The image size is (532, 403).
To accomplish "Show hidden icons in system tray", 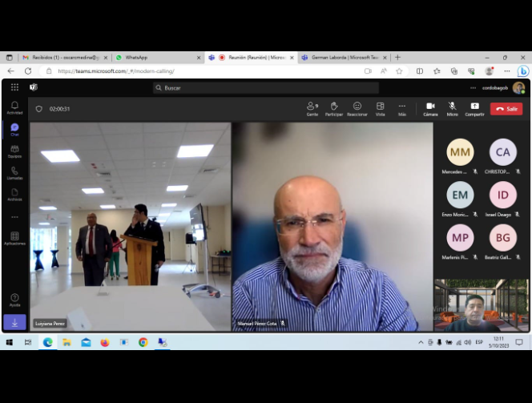I will click(x=421, y=342).
